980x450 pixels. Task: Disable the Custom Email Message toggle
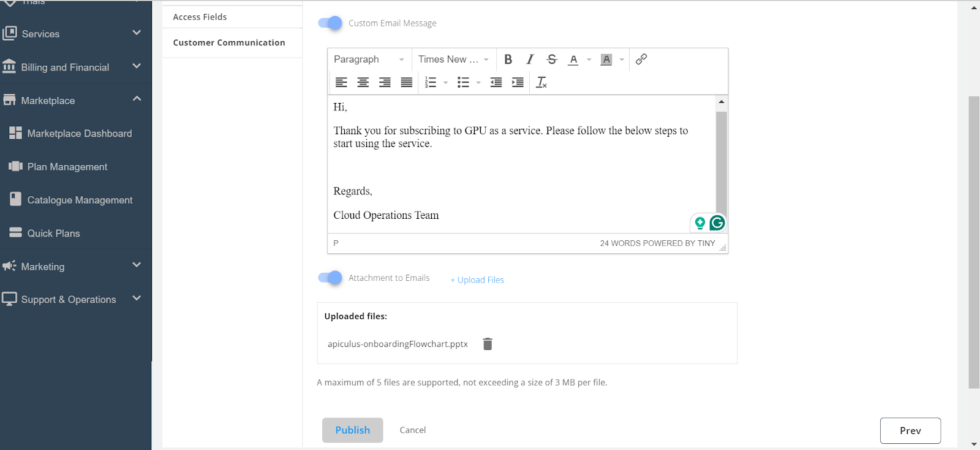coord(330,23)
